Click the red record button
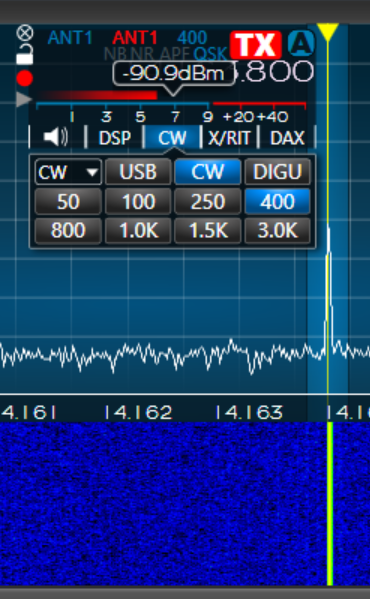The height and width of the screenshot is (599, 370). pos(25,78)
